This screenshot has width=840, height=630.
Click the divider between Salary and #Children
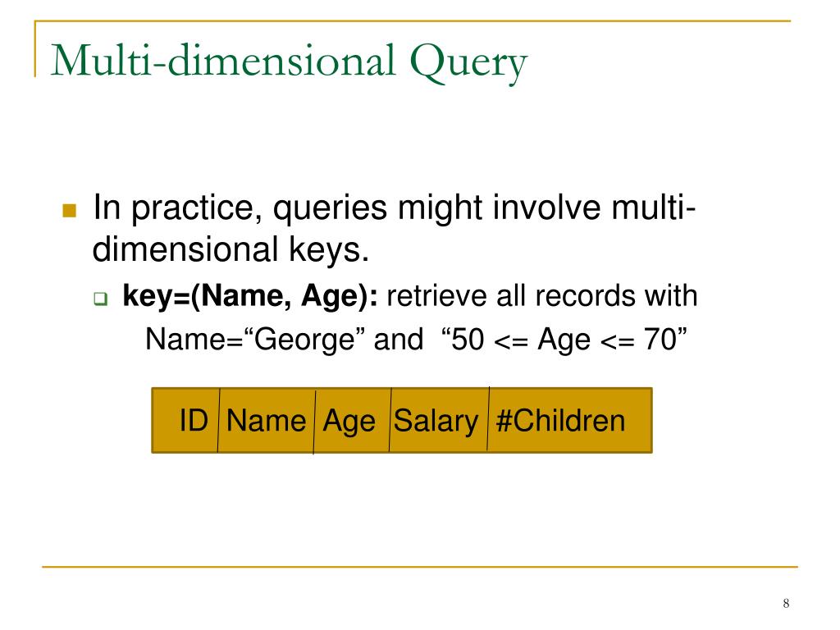(488, 419)
